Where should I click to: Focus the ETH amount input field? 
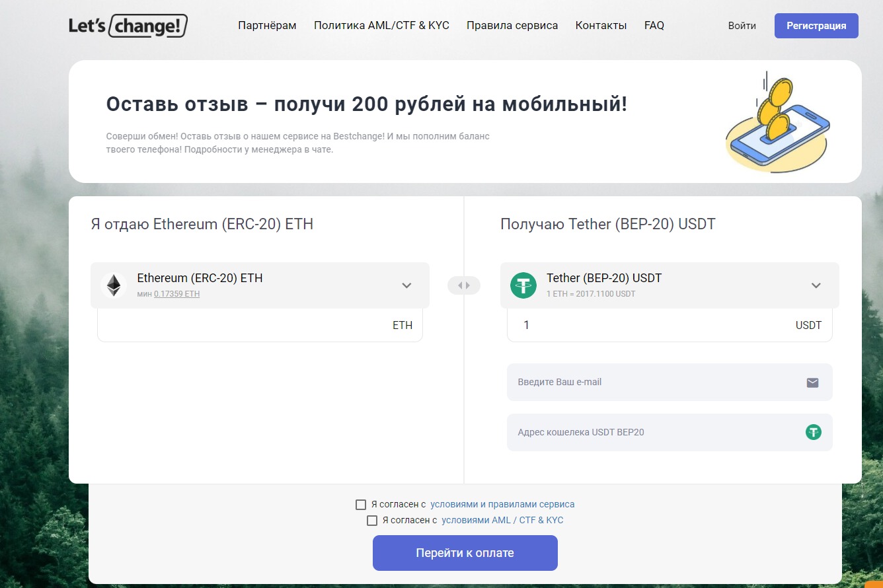[260, 325]
